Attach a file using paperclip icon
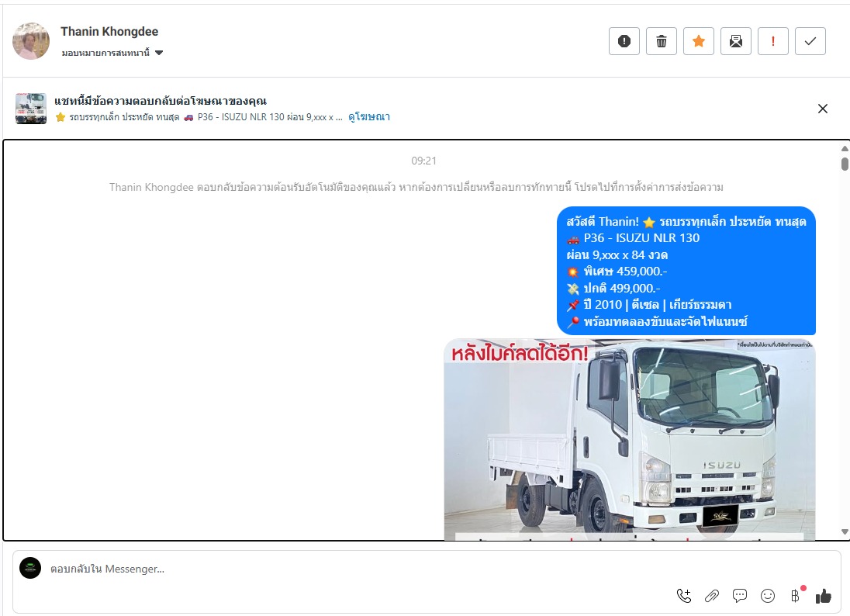The image size is (850, 616). 712,596
